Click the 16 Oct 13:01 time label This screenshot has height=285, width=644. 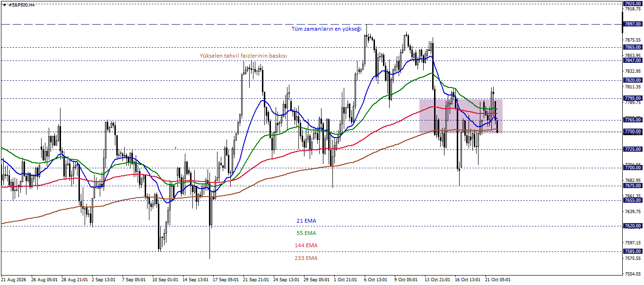468,280
